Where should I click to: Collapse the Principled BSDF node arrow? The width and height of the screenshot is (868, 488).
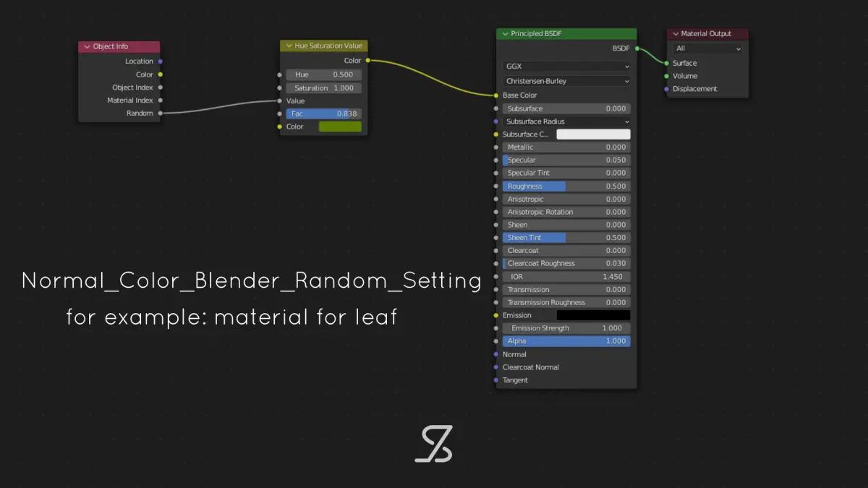pyautogui.click(x=504, y=34)
